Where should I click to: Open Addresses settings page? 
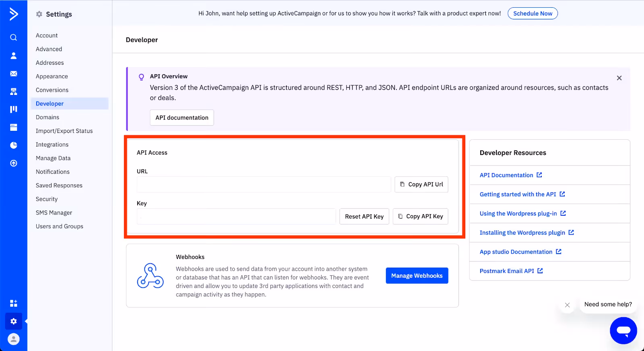(50, 63)
